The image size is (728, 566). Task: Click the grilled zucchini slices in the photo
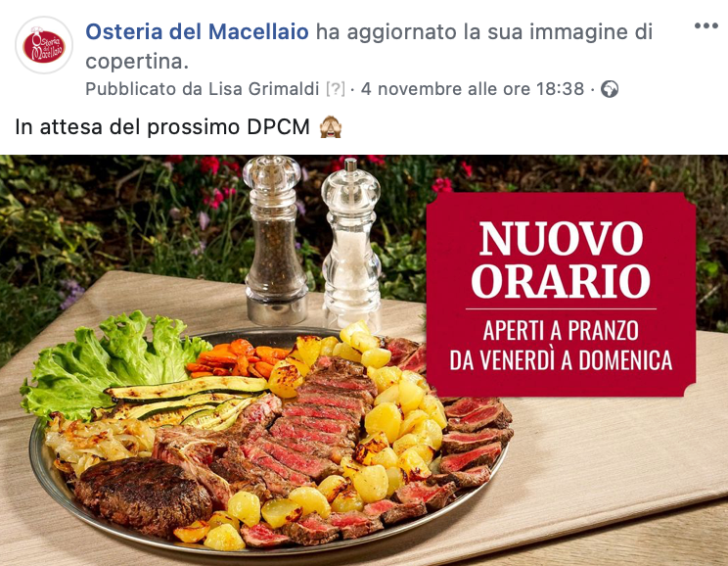(x=186, y=401)
